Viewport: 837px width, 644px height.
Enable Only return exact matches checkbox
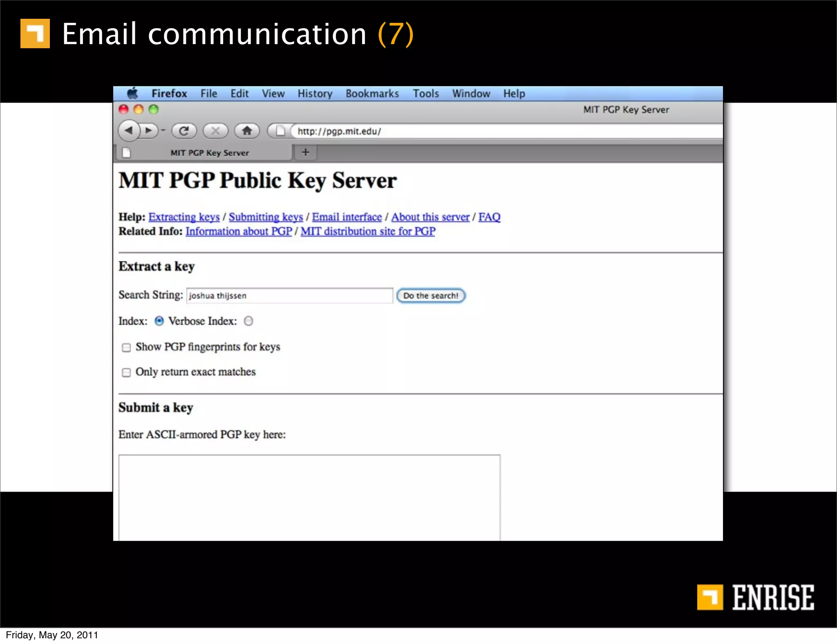pyautogui.click(x=126, y=372)
